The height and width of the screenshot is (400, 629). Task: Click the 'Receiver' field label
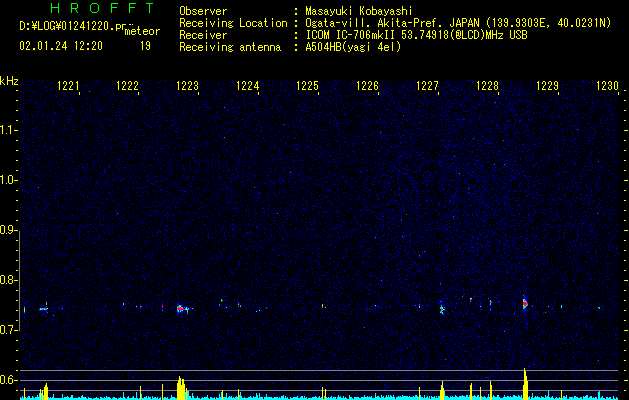203,35
